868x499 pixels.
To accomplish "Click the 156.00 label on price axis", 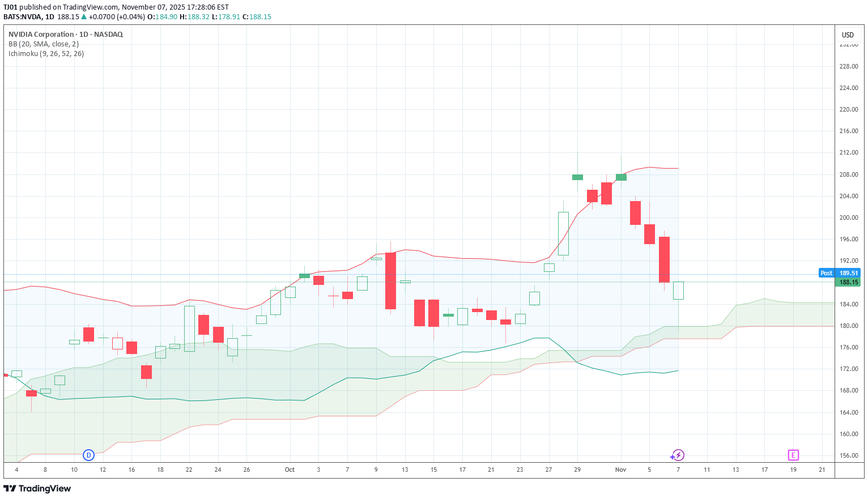I will pos(848,455).
